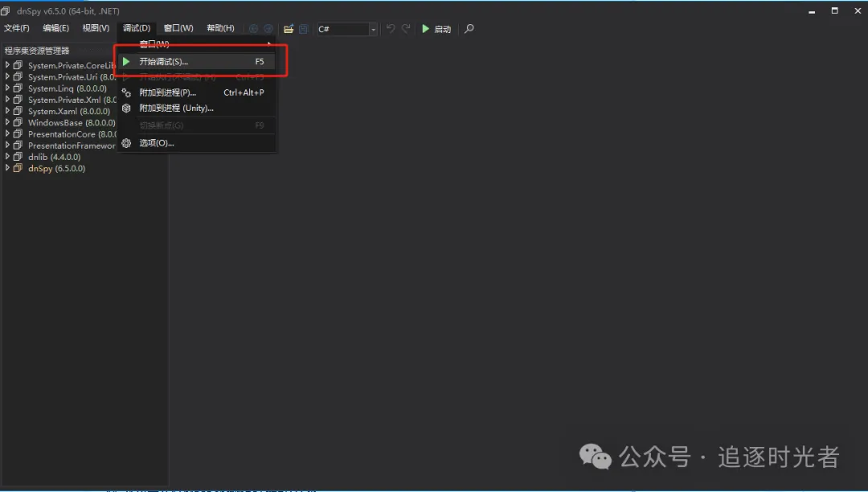Click the assembly icon beside PresentationFramework
This screenshot has height=492, width=868.
[18, 146]
